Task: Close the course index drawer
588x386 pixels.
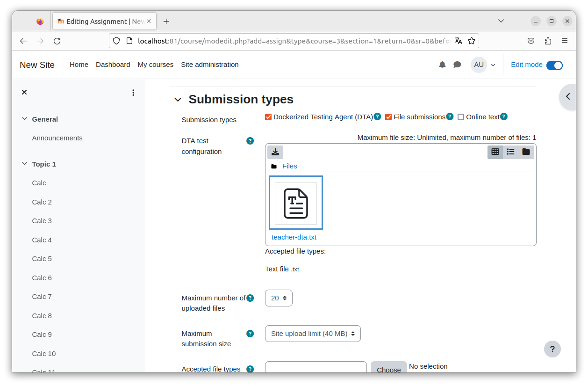Action: [24, 93]
